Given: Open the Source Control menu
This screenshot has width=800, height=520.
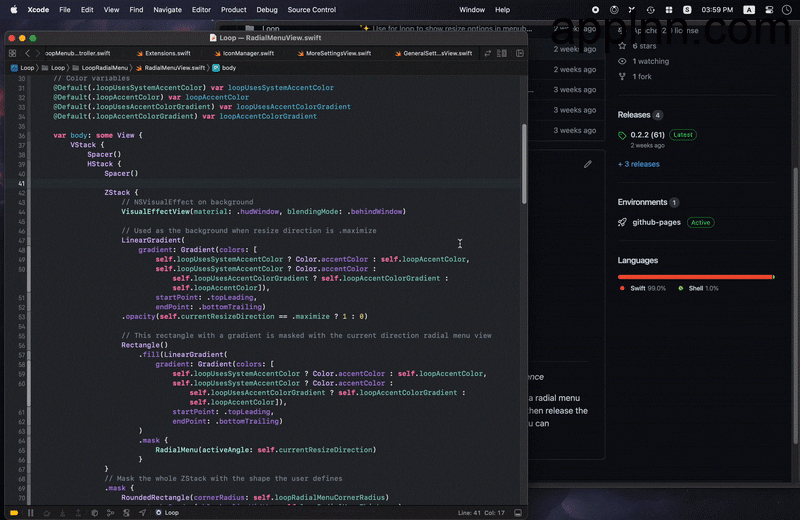Looking at the screenshot, I should pyautogui.click(x=312, y=10).
